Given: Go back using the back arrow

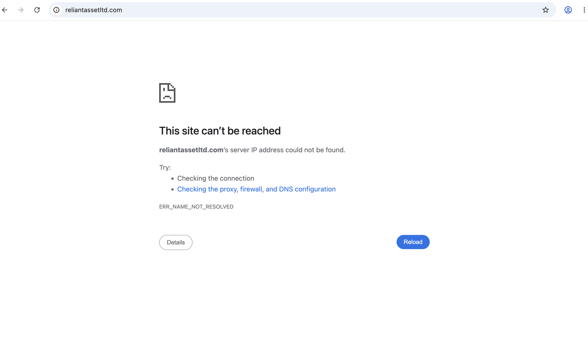Looking at the screenshot, I should 5,10.
